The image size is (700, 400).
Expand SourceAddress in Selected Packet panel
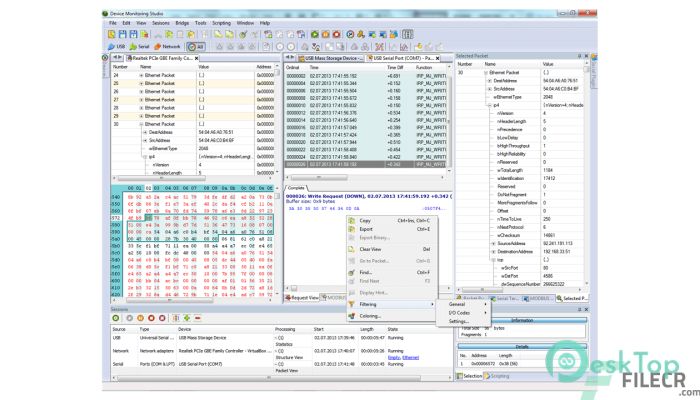click(x=493, y=244)
